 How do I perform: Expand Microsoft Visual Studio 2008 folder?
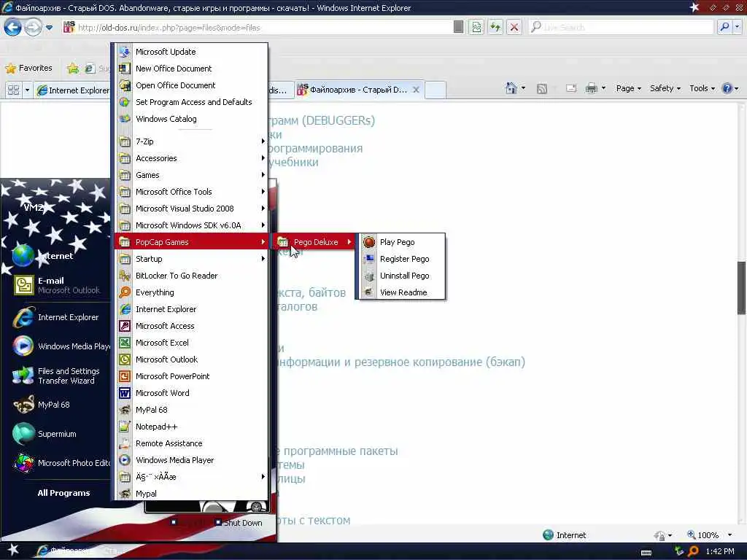(192, 209)
